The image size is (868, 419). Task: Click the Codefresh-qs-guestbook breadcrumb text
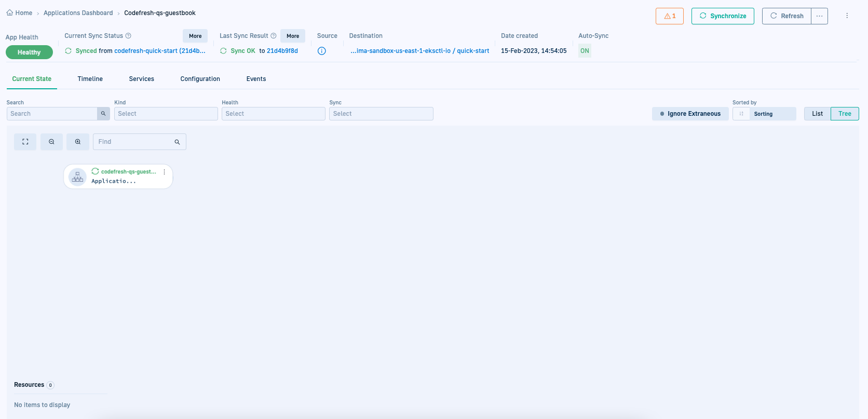click(x=160, y=13)
